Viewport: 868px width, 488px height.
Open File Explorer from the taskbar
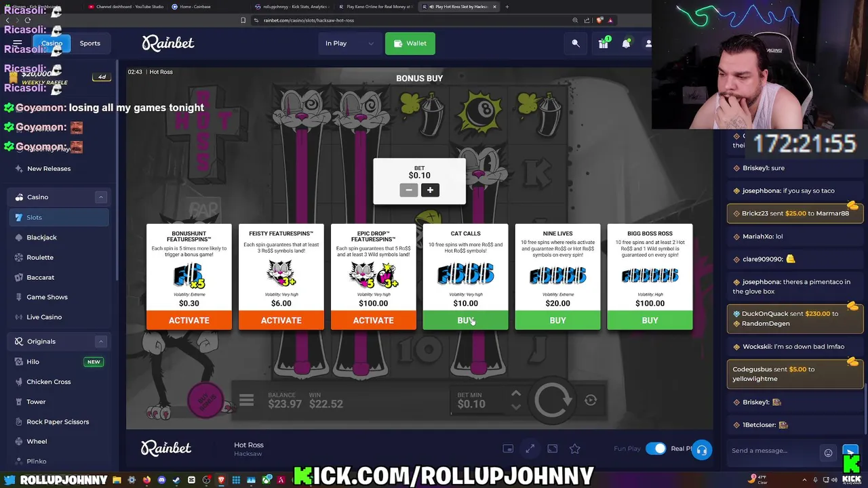click(117, 481)
